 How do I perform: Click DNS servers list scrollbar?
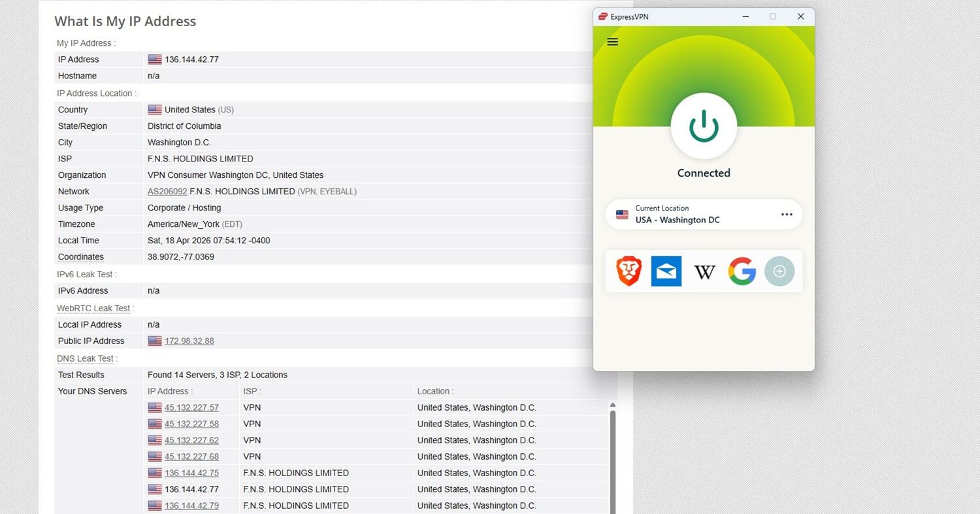[x=613, y=461]
